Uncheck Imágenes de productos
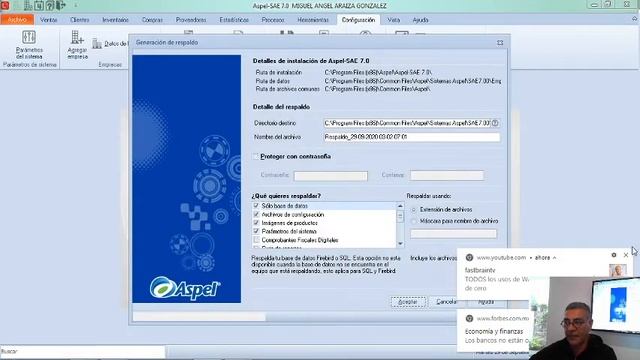640x360 pixels. tap(256, 223)
